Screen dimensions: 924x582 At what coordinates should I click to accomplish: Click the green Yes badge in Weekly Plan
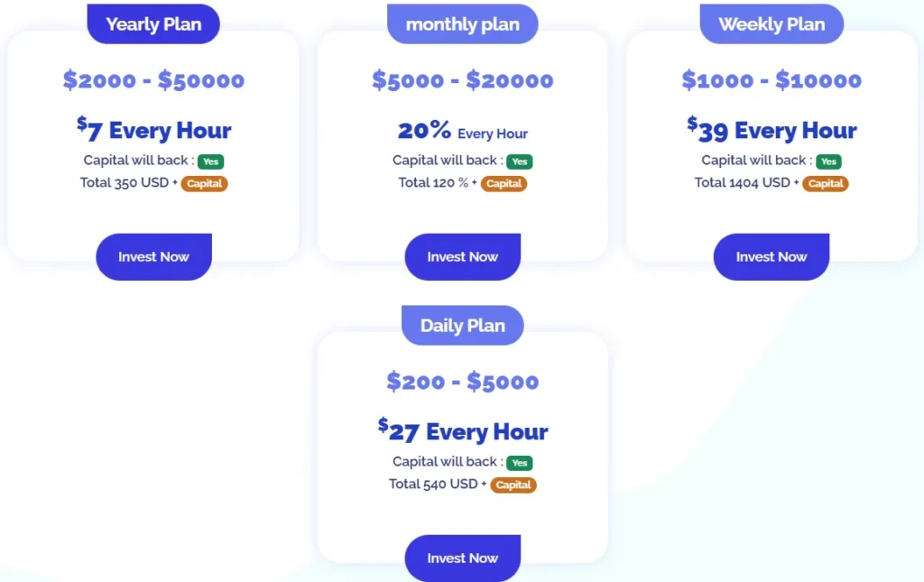point(828,162)
